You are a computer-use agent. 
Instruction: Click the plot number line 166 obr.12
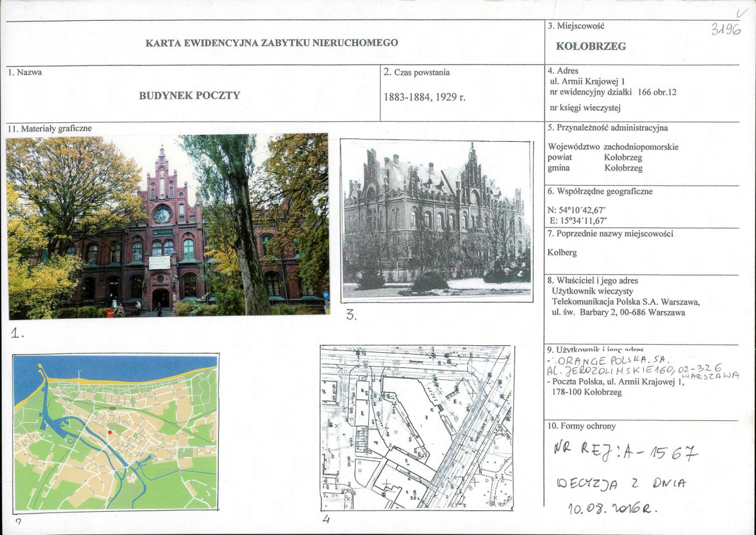click(x=613, y=92)
